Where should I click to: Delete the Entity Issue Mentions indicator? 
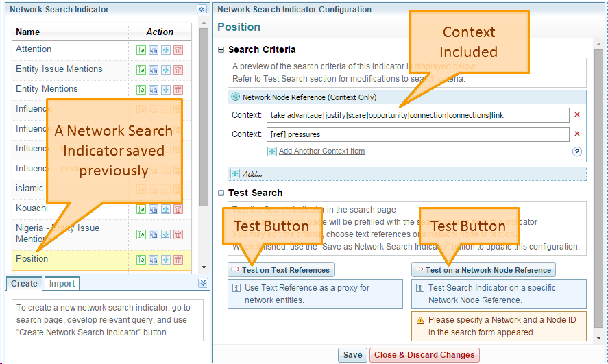178,70
